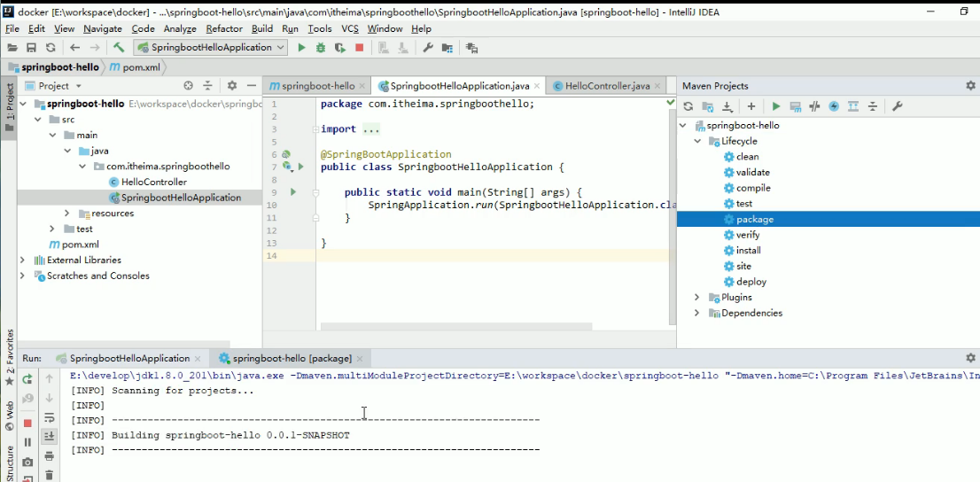Viewport: 980px width, 482px height.
Task: Toggle Skip Tests mode lightning icon
Action: pyautogui.click(x=834, y=106)
